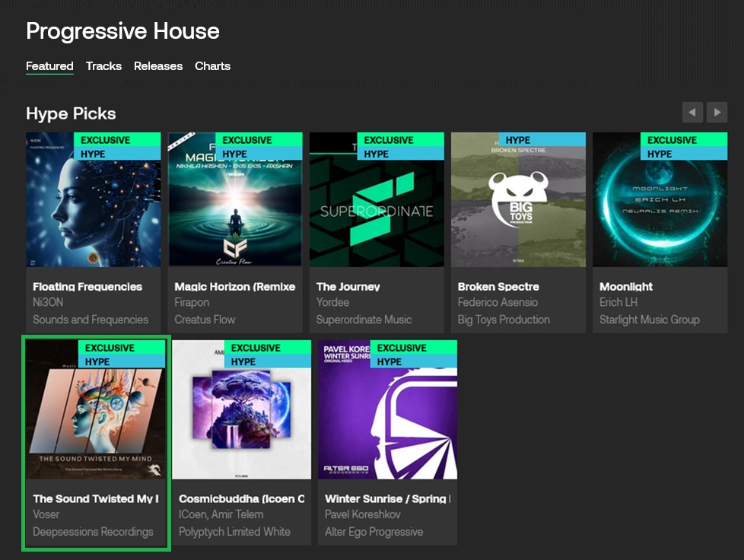Viewport: 744px width, 560px height.
Task: Open Floating Frequencies cover art
Action: (94, 199)
